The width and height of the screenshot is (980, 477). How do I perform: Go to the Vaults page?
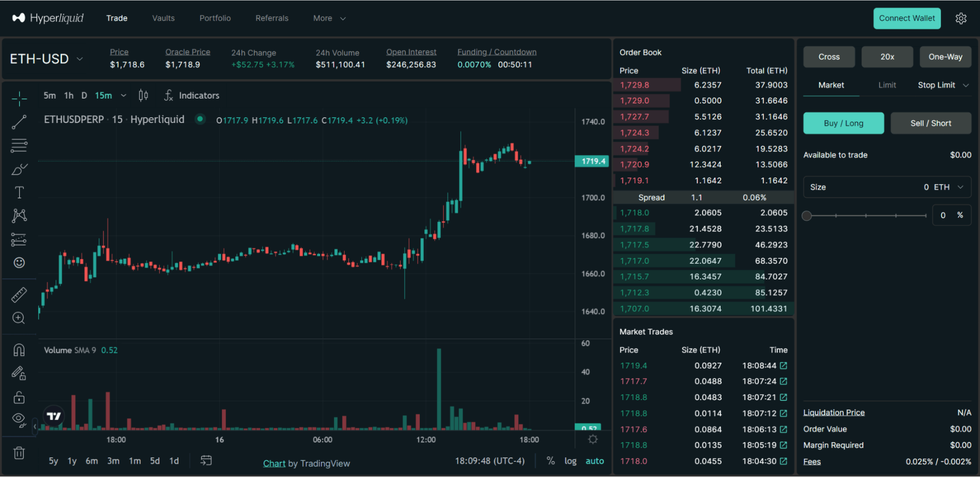tap(163, 18)
